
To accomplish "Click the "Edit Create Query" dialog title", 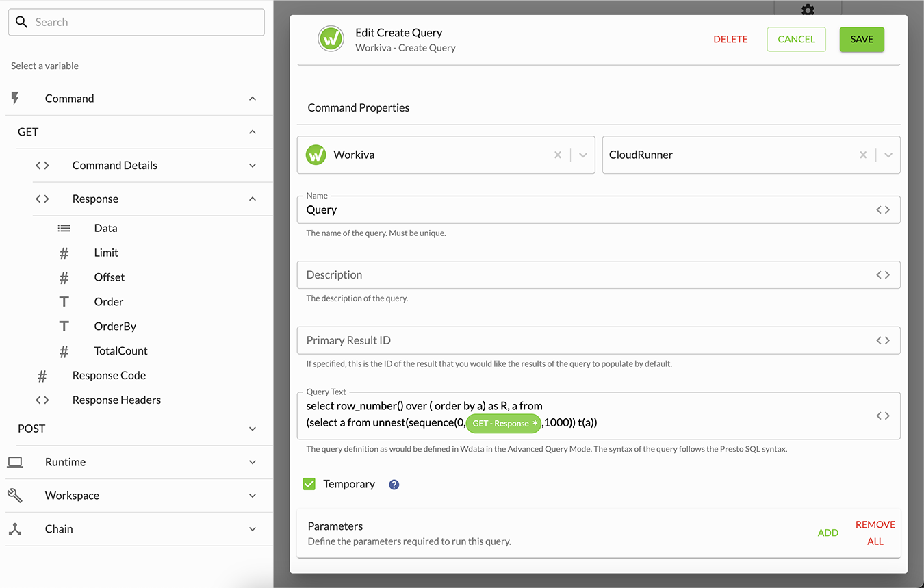I will pos(399,33).
